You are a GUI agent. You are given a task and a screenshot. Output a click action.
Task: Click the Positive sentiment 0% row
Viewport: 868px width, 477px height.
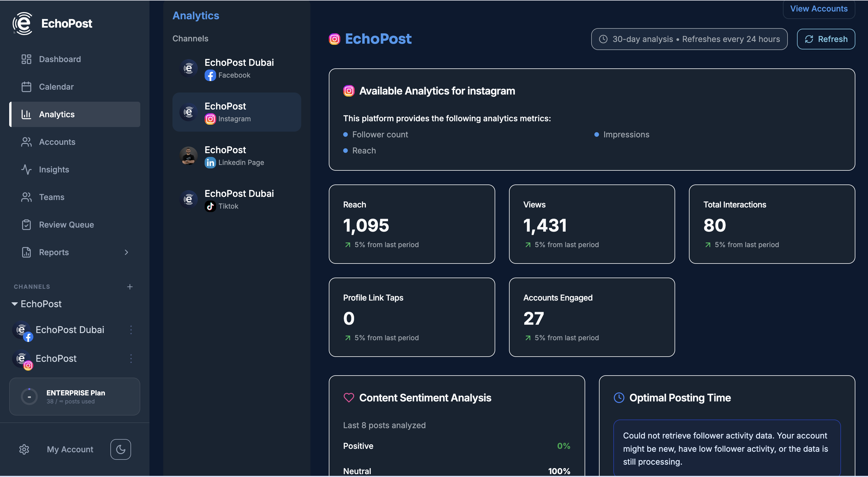457,446
